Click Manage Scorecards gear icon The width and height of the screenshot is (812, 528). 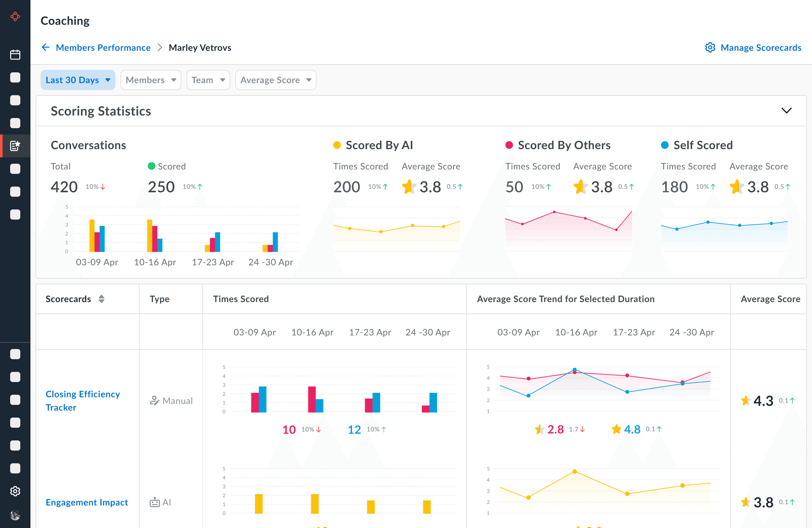coord(710,48)
